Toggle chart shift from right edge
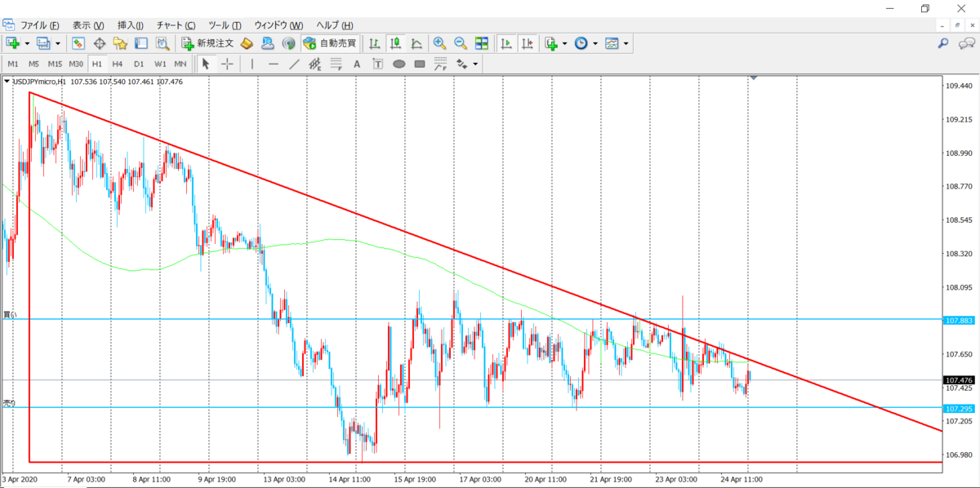 pyautogui.click(x=528, y=43)
